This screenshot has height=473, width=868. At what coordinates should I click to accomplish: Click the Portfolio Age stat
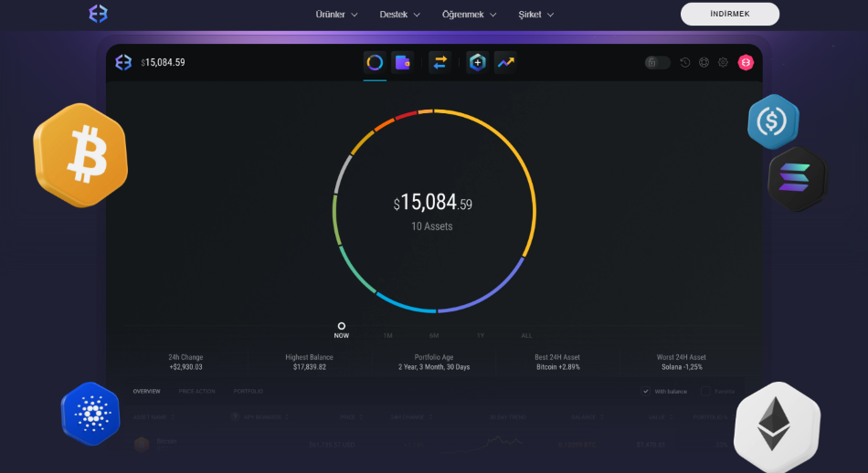434,362
